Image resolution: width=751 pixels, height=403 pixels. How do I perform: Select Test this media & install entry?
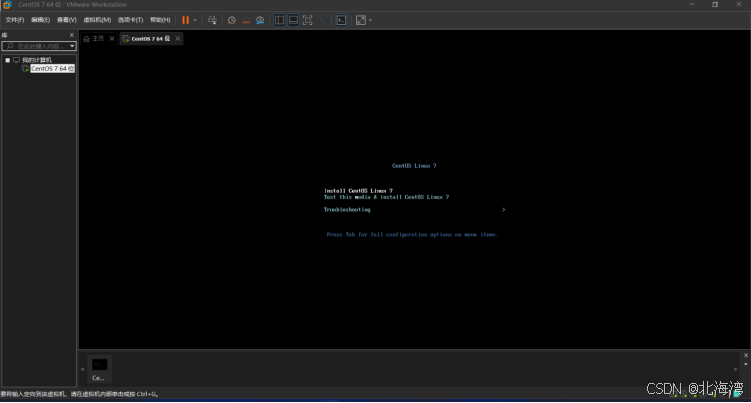pyautogui.click(x=387, y=197)
